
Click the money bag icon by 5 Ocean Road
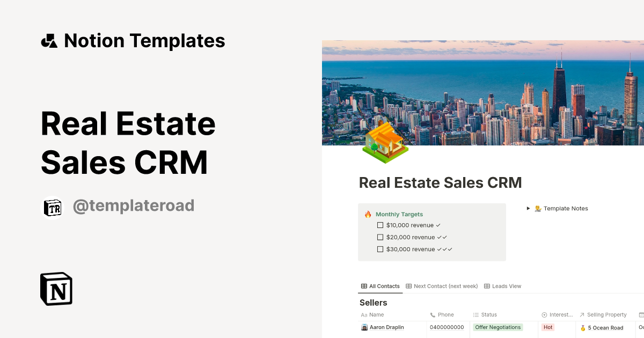click(x=583, y=328)
